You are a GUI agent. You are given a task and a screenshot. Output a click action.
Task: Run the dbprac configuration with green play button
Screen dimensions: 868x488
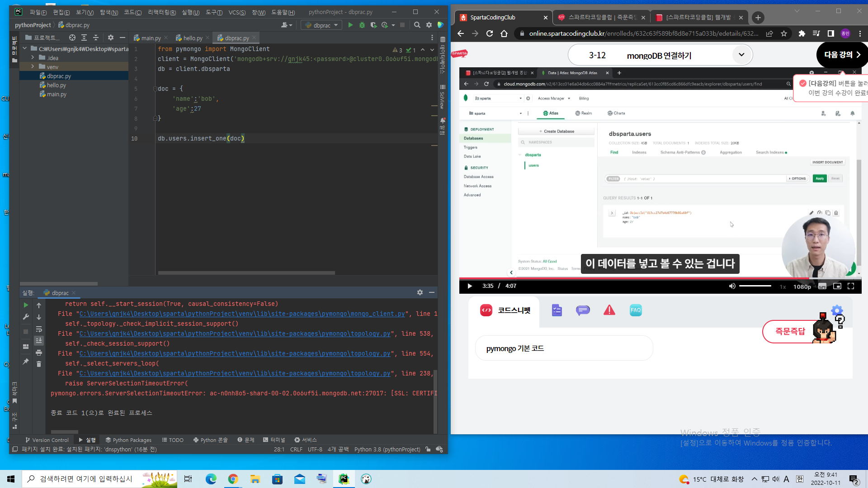350,25
